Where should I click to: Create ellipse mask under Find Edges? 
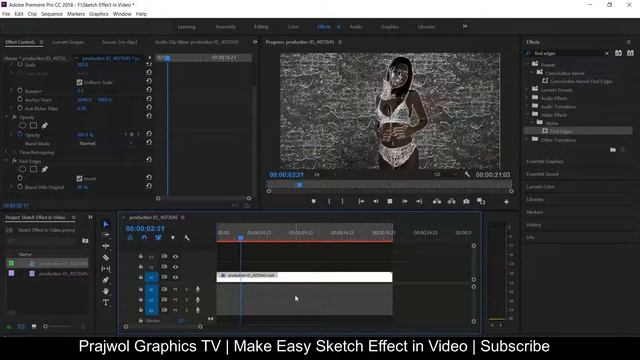click(x=22, y=169)
